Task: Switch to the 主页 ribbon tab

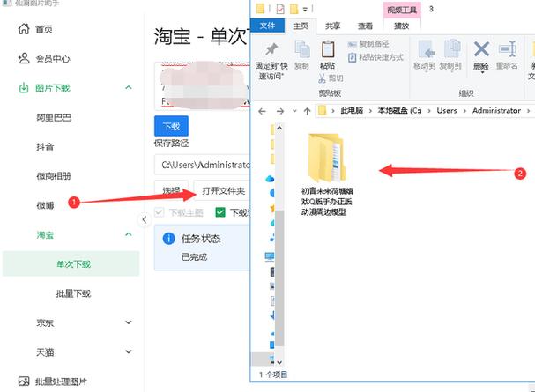Action: (301, 26)
